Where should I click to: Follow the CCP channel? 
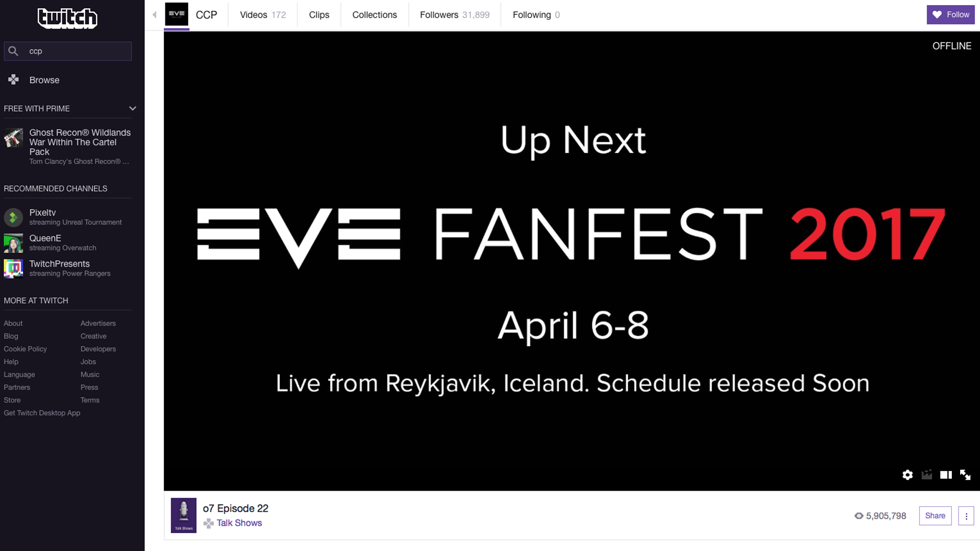(x=950, y=15)
